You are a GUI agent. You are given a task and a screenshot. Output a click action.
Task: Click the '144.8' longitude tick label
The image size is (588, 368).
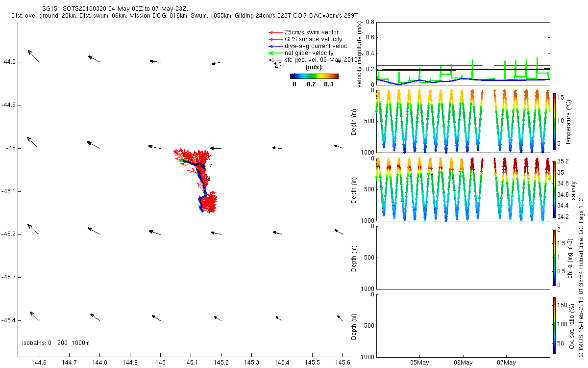pyautogui.click(x=99, y=363)
